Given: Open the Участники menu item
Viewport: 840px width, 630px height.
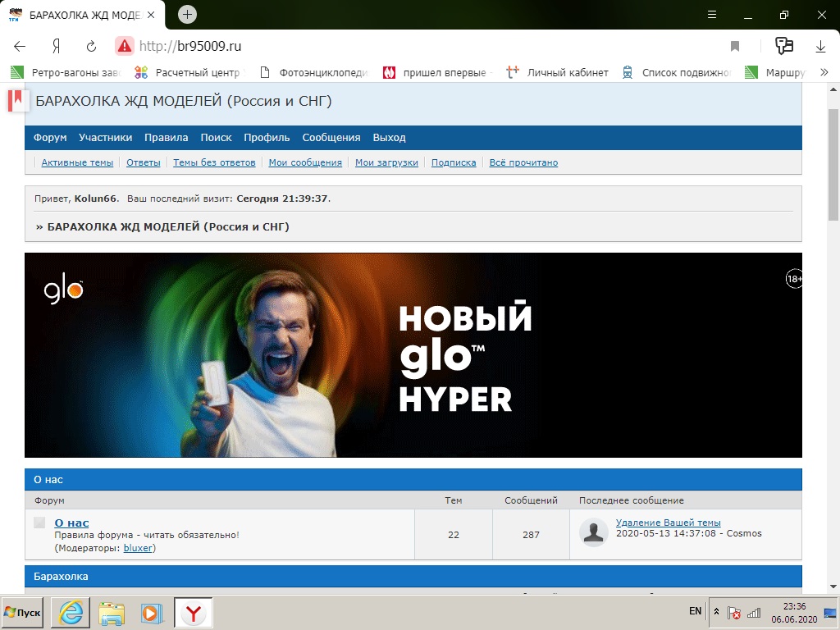Looking at the screenshot, I should [106, 138].
